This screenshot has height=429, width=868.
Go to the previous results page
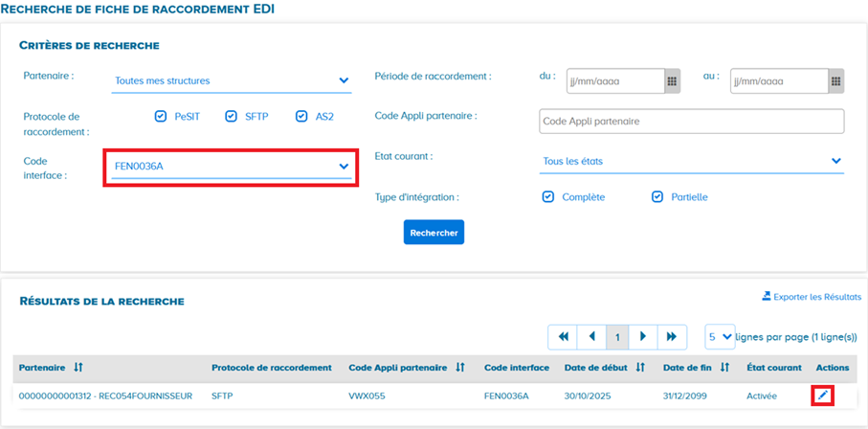pyautogui.click(x=592, y=337)
